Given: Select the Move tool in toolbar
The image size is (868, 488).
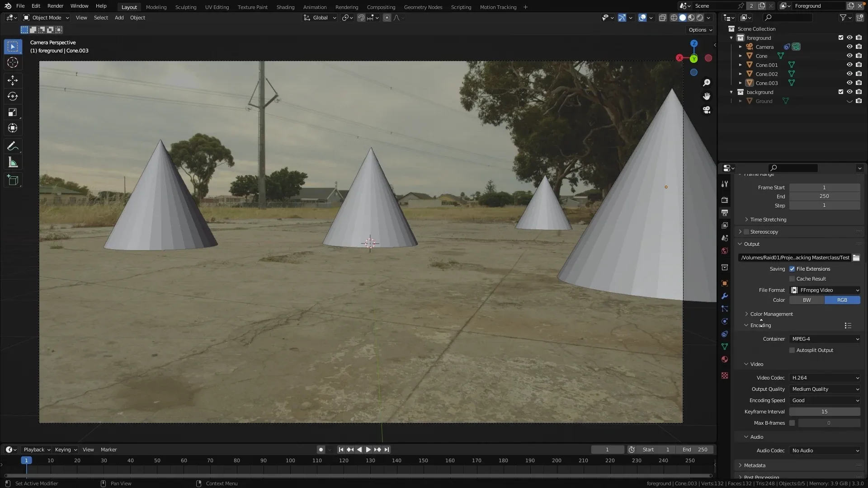Looking at the screenshot, I should coord(13,79).
